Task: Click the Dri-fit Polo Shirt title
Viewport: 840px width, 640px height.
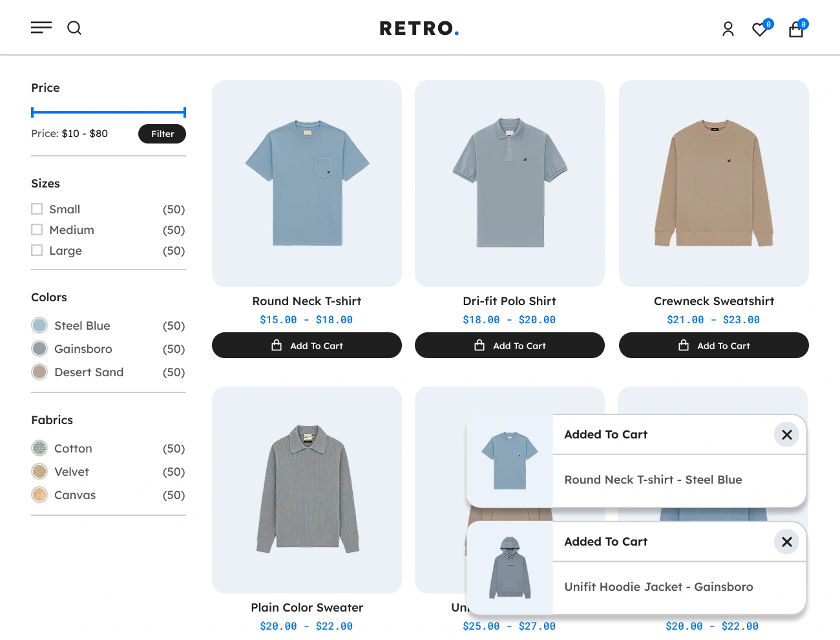Action: tap(510, 301)
